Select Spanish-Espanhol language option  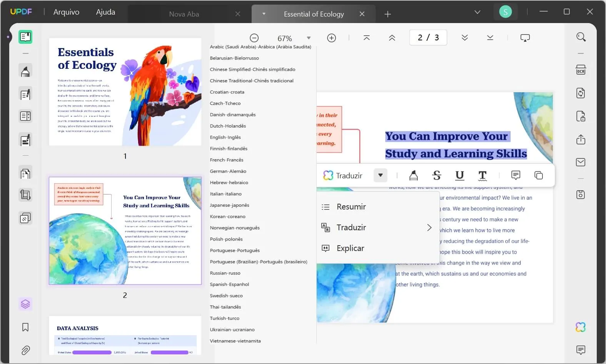click(229, 284)
